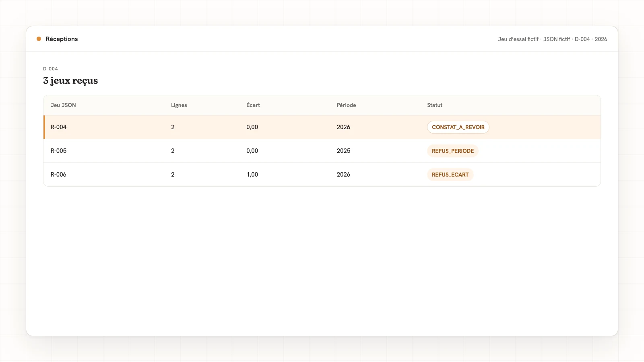Viewport: 644px width, 362px height.
Task: Click the CONSTAT_A_REVOIR status badge
Action: click(458, 127)
